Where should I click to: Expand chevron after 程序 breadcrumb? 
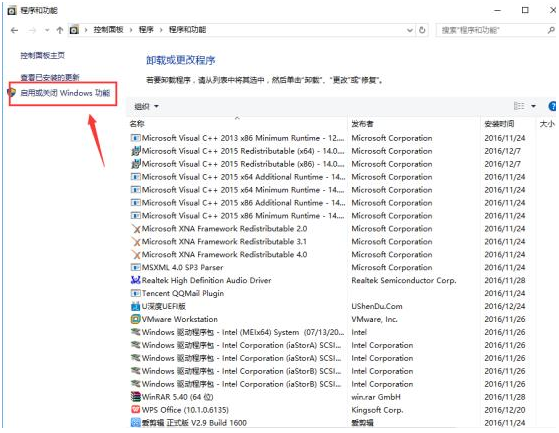[x=161, y=30]
